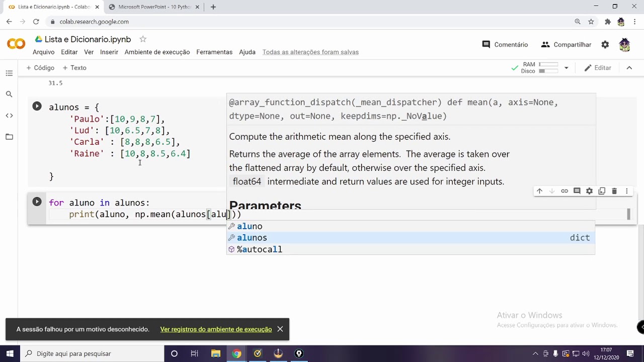Open the Editar mode dropdown
Screen dimensions: 644x362
(x=598, y=68)
